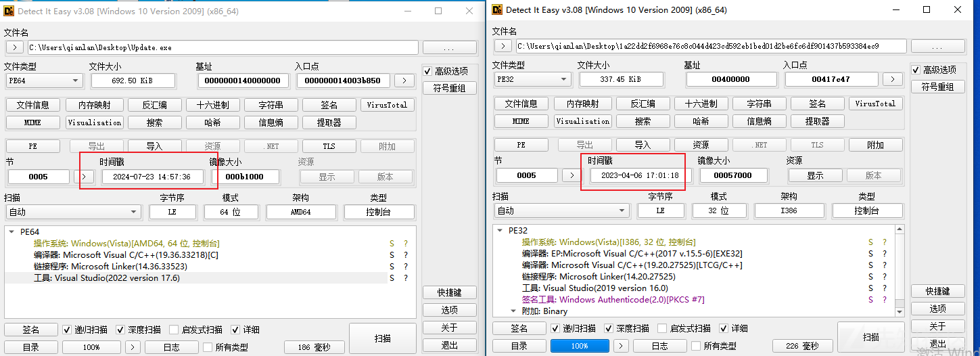980x356 pixels.
Task: Click browse '...' button in left window
Action: (x=449, y=47)
